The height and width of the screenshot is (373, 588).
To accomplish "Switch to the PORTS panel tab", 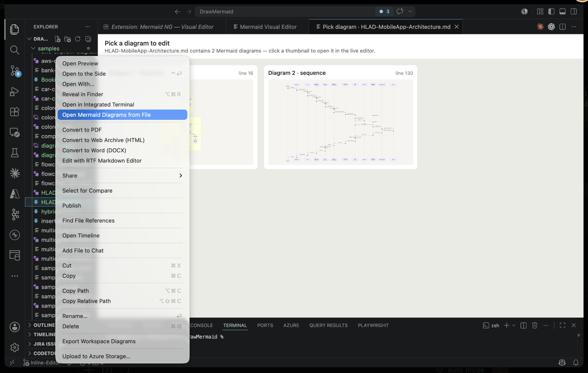I will point(265,325).
